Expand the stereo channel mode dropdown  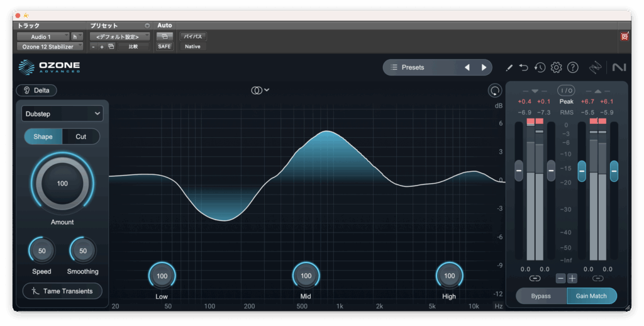[260, 90]
